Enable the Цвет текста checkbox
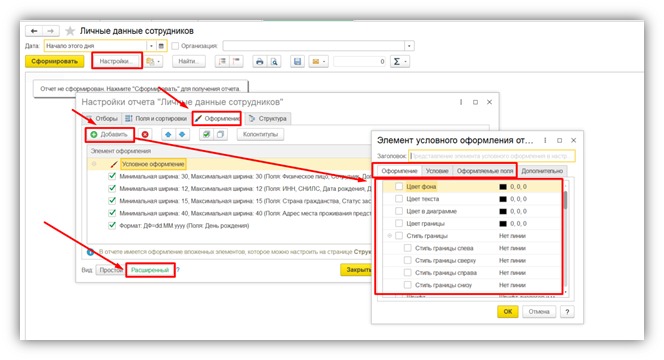The width and height of the screenshot is (664, 360). [398, 199]
